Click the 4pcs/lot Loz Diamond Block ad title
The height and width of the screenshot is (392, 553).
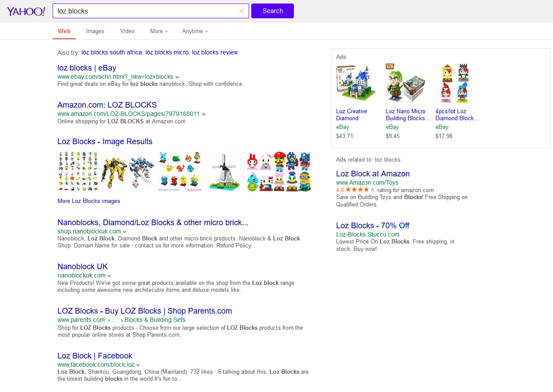click(457, 115)
